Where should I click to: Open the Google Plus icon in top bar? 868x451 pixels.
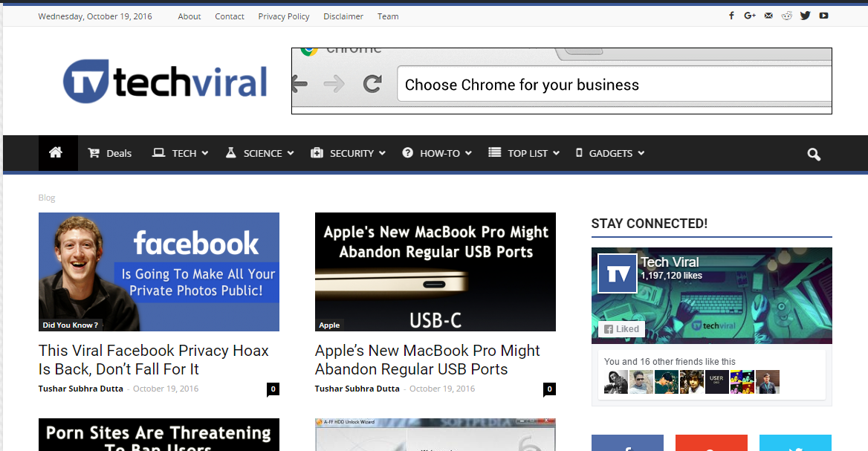(750, 16)
